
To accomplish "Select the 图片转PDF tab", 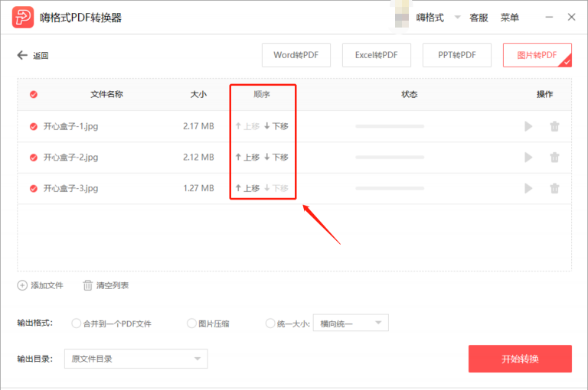I will point(537,55).
